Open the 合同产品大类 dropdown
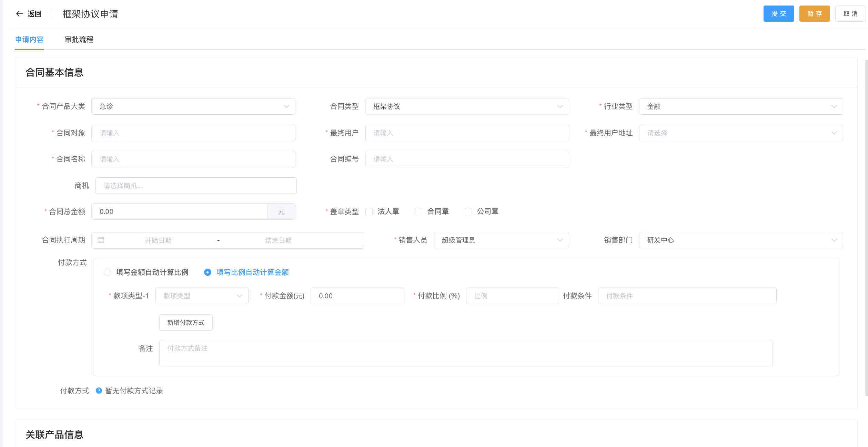Image resolution: width=868 pixels, height=447 pixels. pyautogui.click(x=193, y=106)
